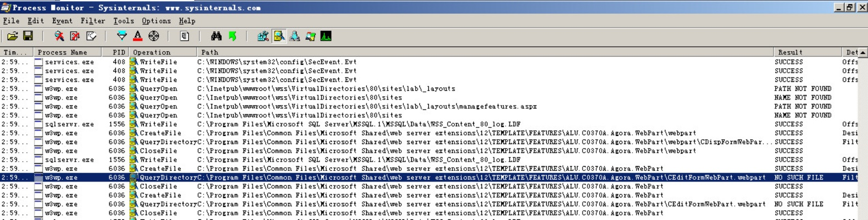
Task: Click highlighted QueryDirectory CEditFormWebPart.webpart row
Action: coord(429,178)
